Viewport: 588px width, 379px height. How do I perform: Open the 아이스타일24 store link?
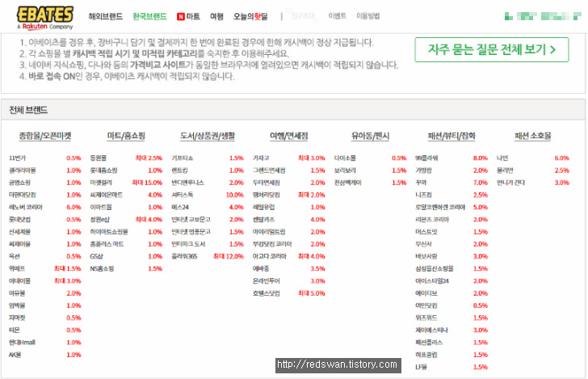(x=432, y=281)
